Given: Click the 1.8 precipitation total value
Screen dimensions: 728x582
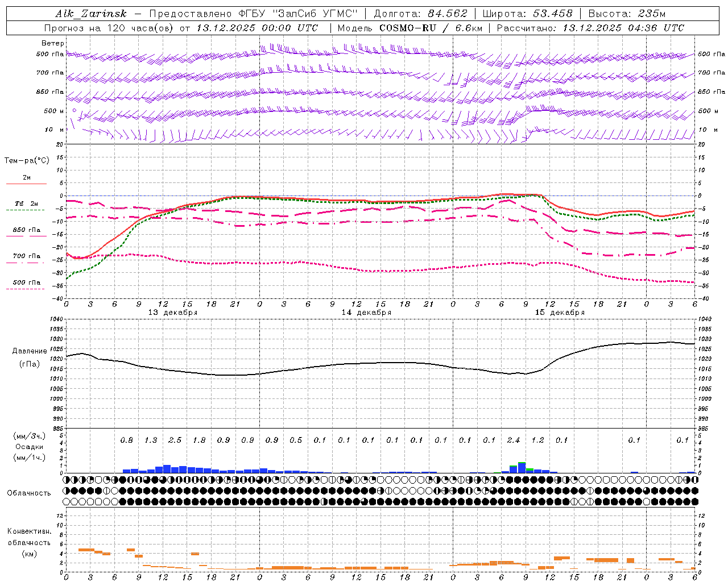Looking at the screenshot, I should 199,440.
